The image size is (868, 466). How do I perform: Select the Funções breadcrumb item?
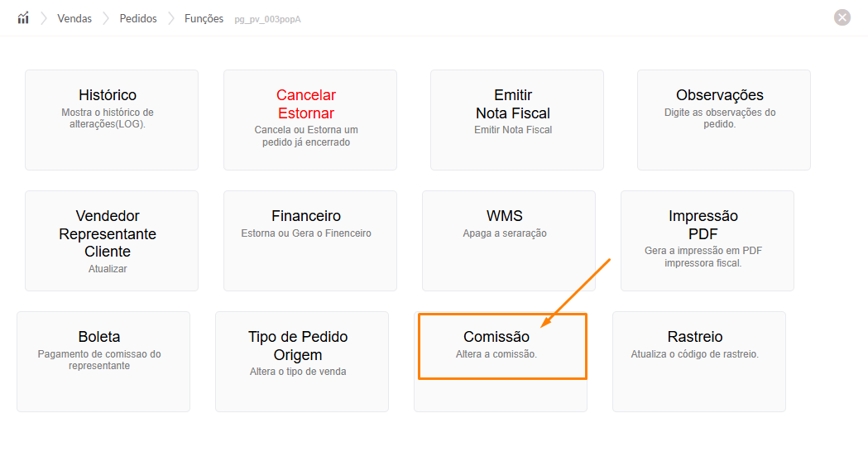(204, 18)
